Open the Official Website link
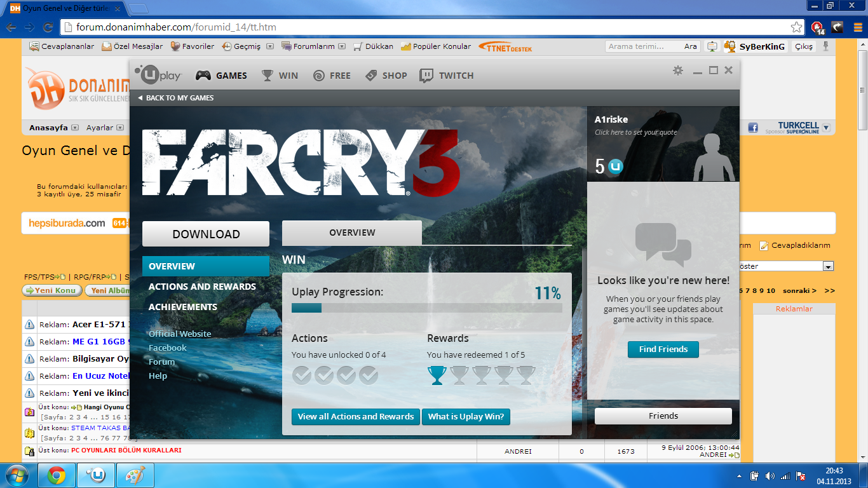Viewport: 868px width, 488px height. click(180, 334)
